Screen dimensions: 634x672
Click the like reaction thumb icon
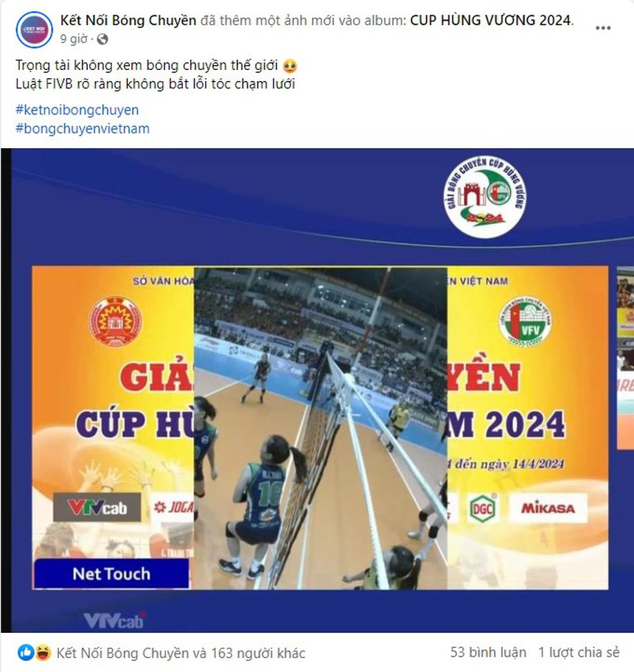click(x=25, y=653)
